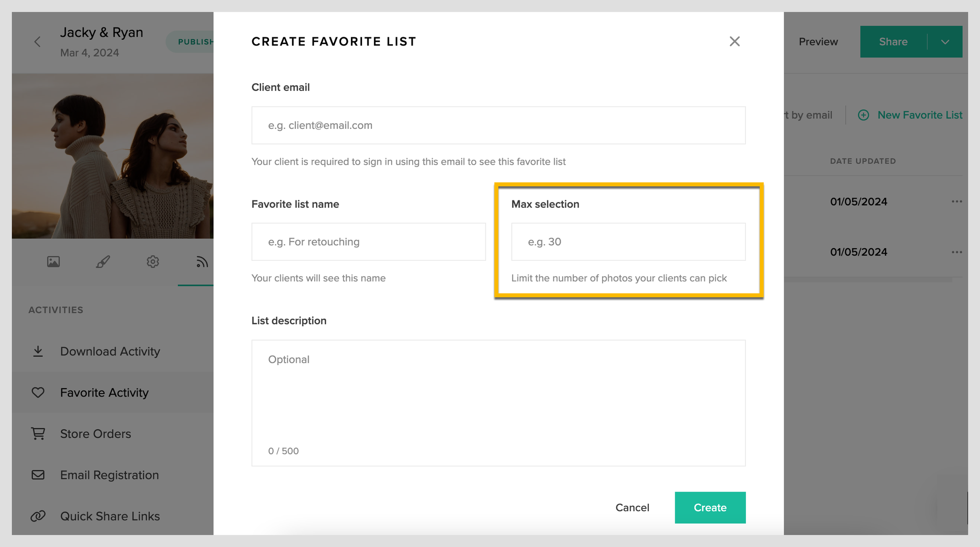Expand the Share dropdown arrow
Image resolution: width=980 pixels, height=547 pixels.
(945, 42)
